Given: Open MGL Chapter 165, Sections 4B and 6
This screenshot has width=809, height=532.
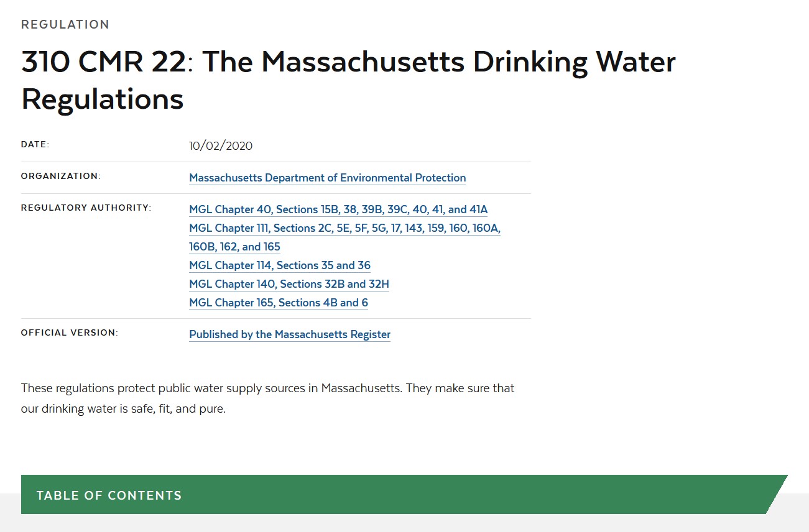Looking at the screenshot, I should click(278, 303).
